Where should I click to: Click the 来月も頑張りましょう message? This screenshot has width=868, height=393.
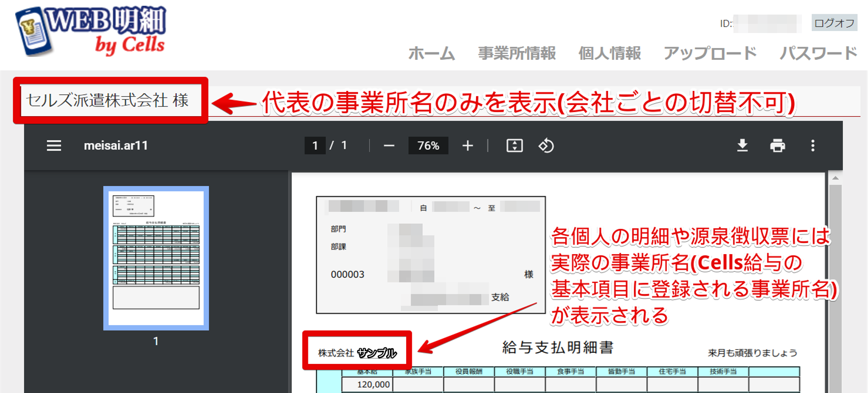pos(752,353)
